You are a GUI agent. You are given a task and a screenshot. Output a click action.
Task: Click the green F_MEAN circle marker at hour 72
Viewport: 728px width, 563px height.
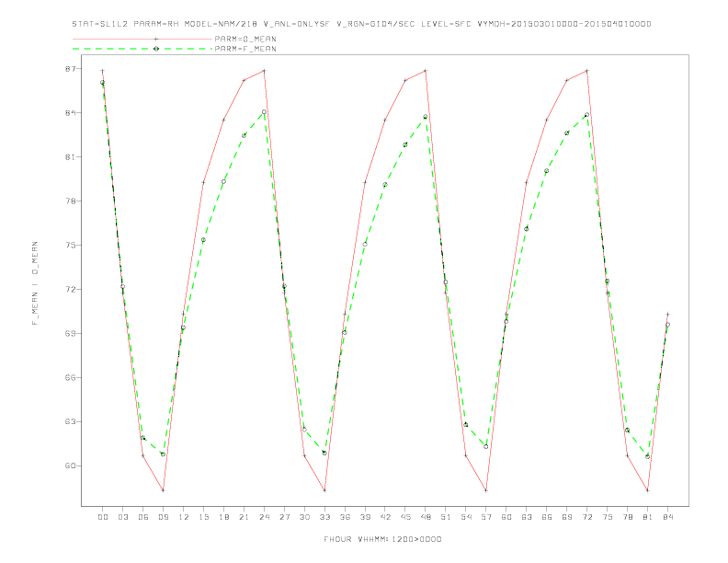point(586,115)
